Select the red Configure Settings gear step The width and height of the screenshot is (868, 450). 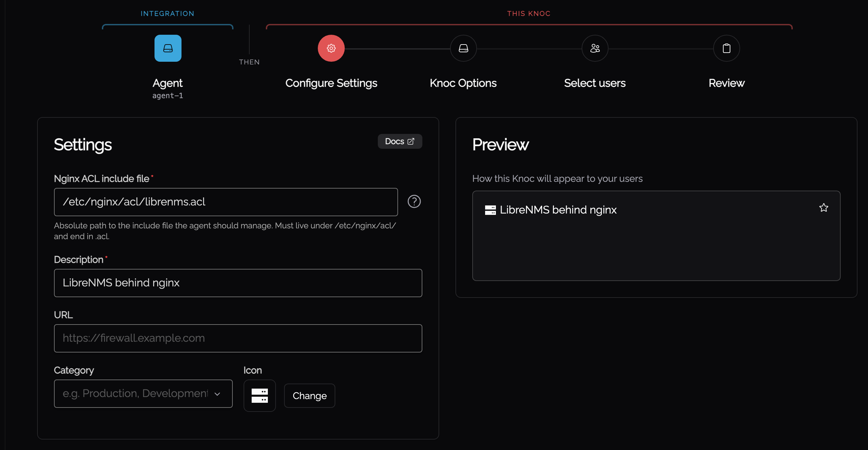(x=331, y=48)
